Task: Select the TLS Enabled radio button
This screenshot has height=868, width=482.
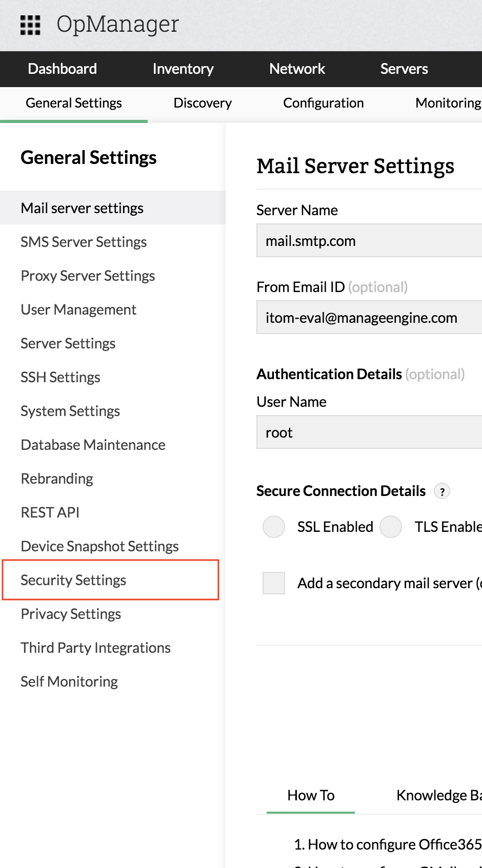Action: click(x=391, y=527)
